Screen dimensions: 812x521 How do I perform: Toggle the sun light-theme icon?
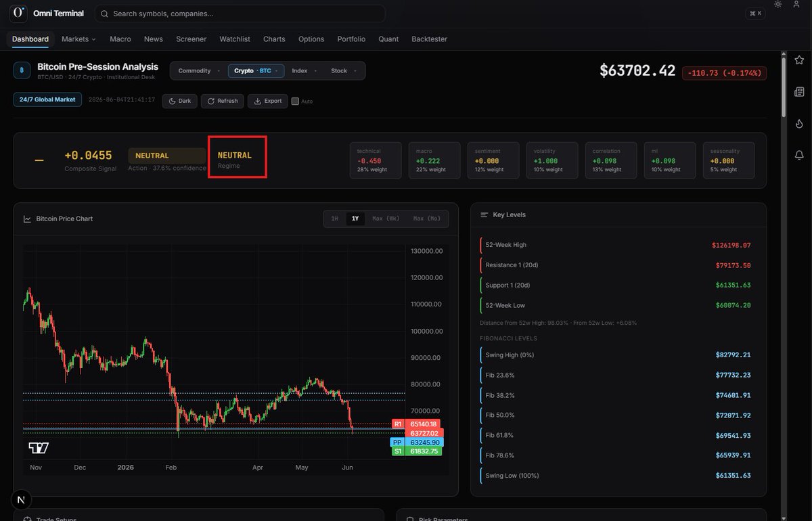click(x=778, y=5)
